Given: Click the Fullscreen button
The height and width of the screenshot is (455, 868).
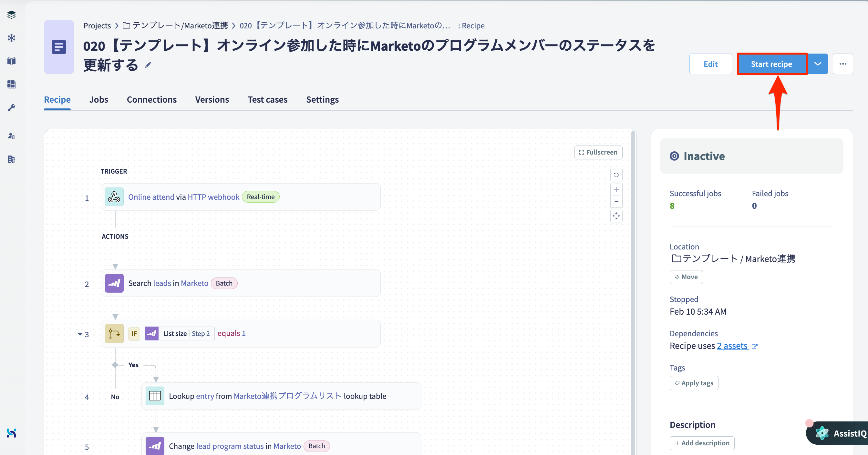Looking at the screenshot, I should click(x=598, y=152).
